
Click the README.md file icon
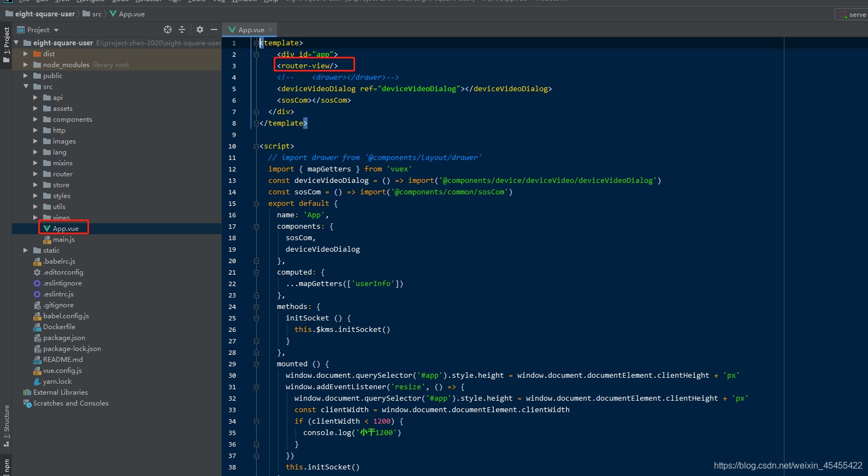pyautogui.click(x=37, y=360)
